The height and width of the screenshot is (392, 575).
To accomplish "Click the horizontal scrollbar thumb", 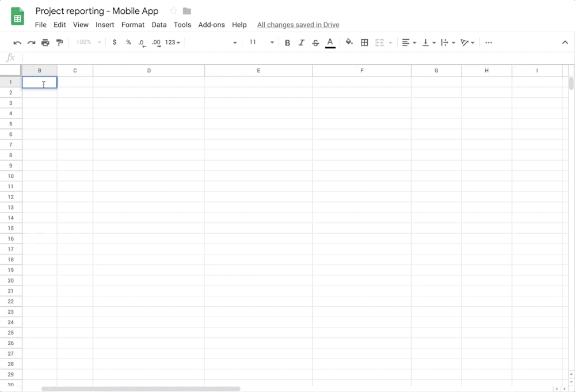I will pyautogui.click(x=141, y=389).
